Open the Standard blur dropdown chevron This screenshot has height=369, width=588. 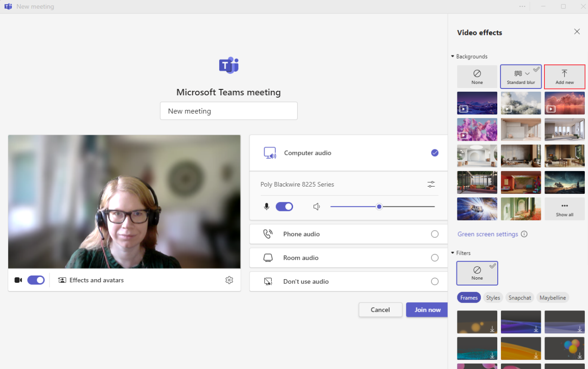pos(527,74)
